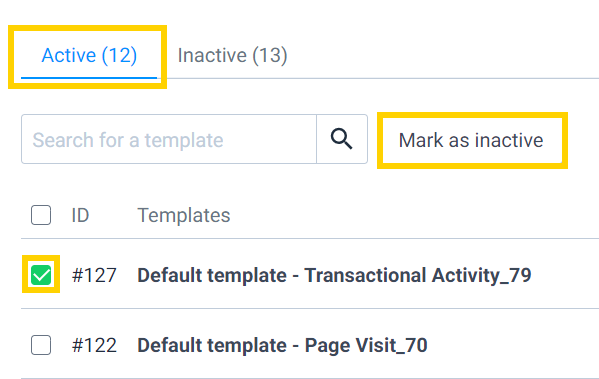This screenshot has height=379, width=599.
Task: Submit template search with magnifier button
Action: [342, 139]
